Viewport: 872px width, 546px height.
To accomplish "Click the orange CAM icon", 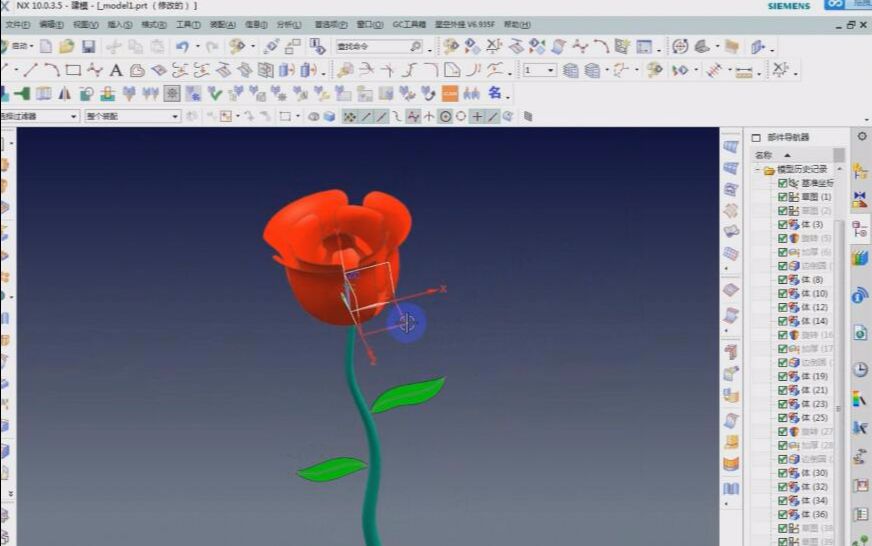I will click(450, 93).
